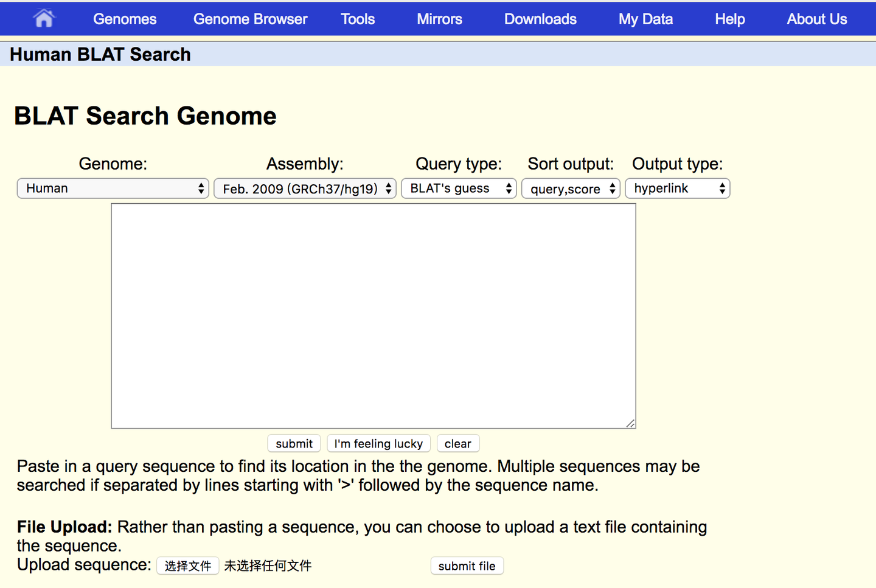This screenshot has width=876, height=588.
Task: Click the choose file upload button
Action: point(188,566)
